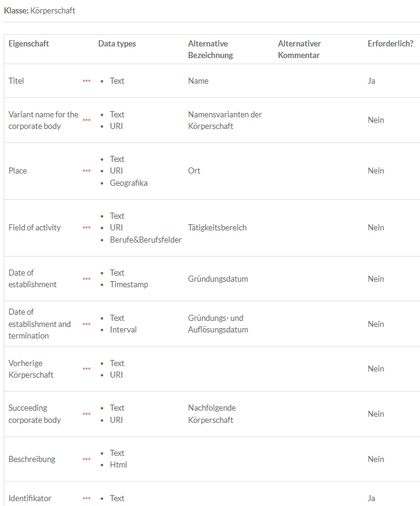Click the ellipsis next to Date of establishment
Screen dimensions: 420x506
pyautogui.click(x=87, y=279)
